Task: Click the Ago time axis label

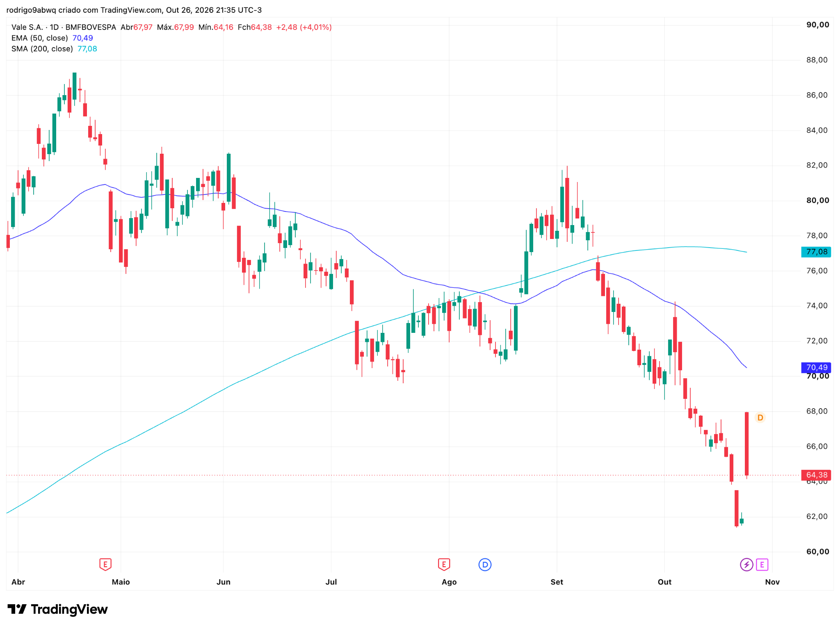Action: [449, 582]
